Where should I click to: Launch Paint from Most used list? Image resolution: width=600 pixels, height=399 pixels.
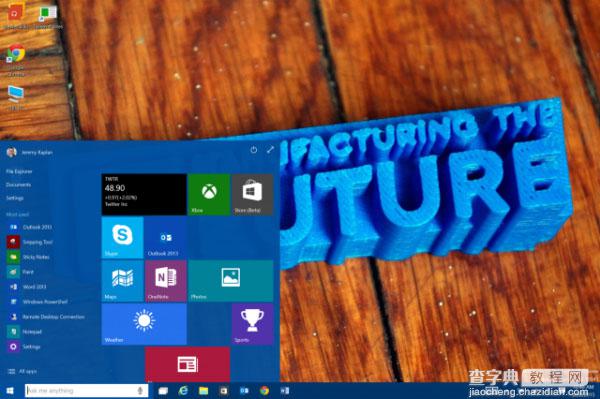20,272
